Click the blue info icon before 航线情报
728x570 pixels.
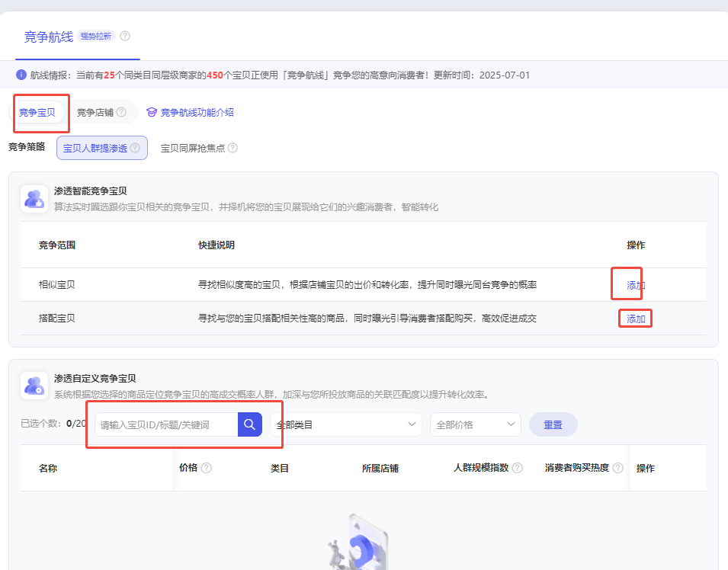point(21,75)
